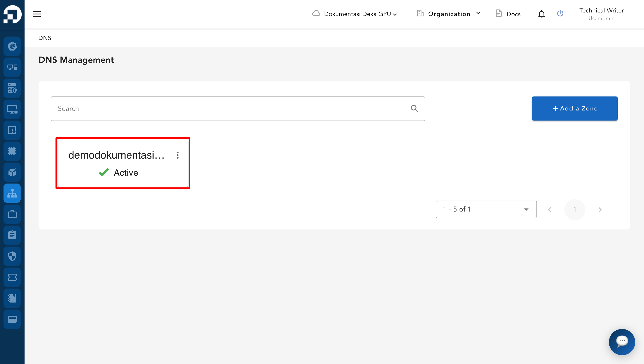Open the rows-per-page 1 - 5 of 1 dropdown
This screenshot has width=644, height=364.
[x=486, y=209]
